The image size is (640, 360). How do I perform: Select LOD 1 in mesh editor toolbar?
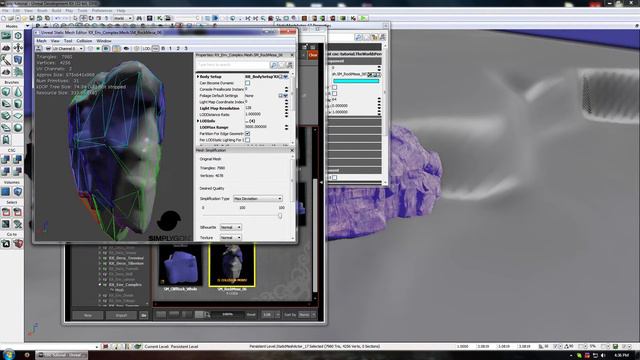click(x=170, y=49)
